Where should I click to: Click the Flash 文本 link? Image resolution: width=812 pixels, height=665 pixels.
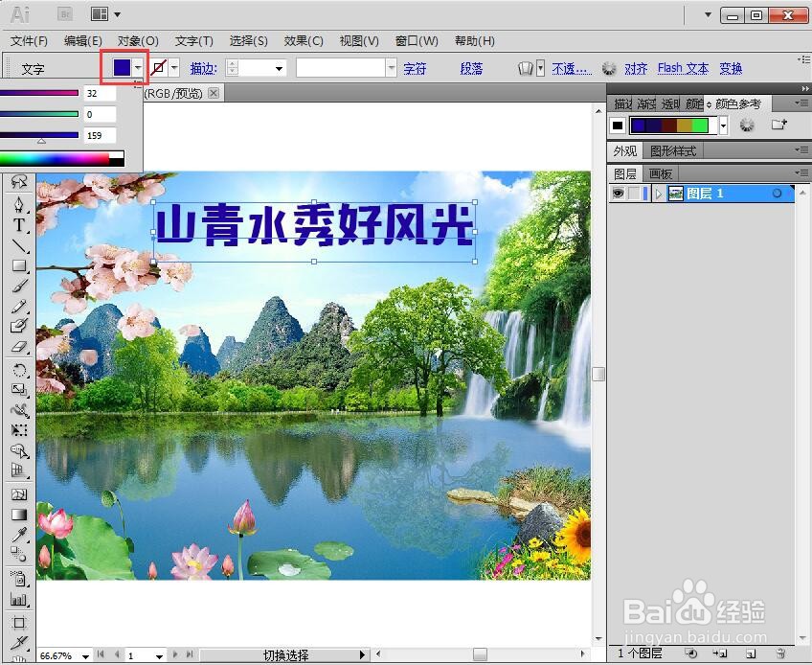pos(683,68)
